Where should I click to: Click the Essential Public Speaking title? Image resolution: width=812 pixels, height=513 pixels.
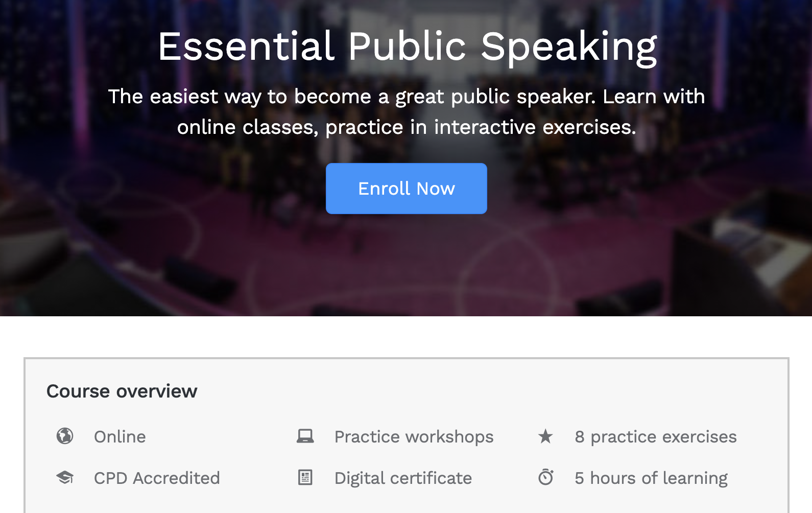[407, 46]
